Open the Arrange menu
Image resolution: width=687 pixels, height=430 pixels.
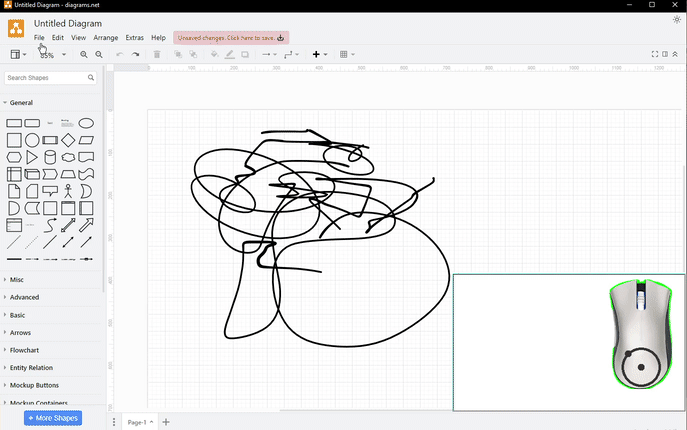point(106,38)
